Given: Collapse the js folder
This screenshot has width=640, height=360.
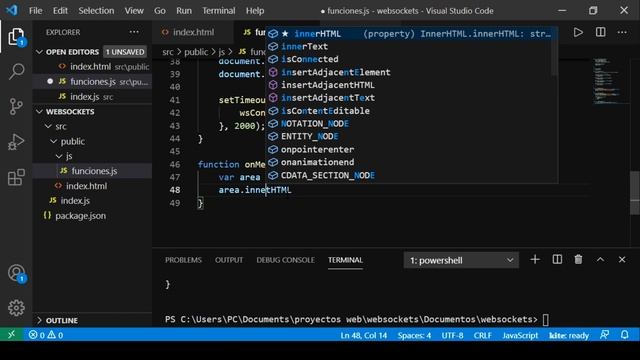Looking at the screenshot, I should pos(59,156).
